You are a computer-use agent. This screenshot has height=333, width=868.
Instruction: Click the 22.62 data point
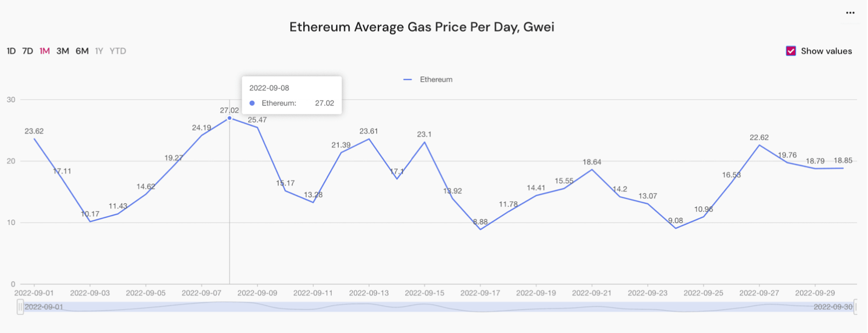(x=759, y=145)
